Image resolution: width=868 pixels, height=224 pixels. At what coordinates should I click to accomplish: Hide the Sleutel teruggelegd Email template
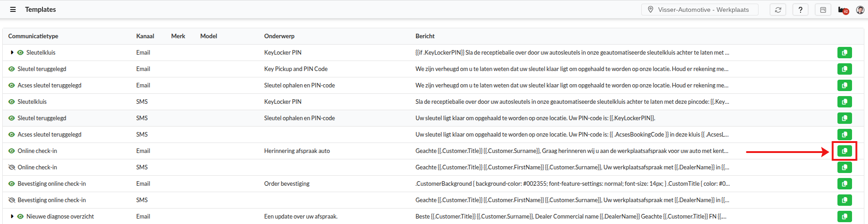[x=12, y=69]
